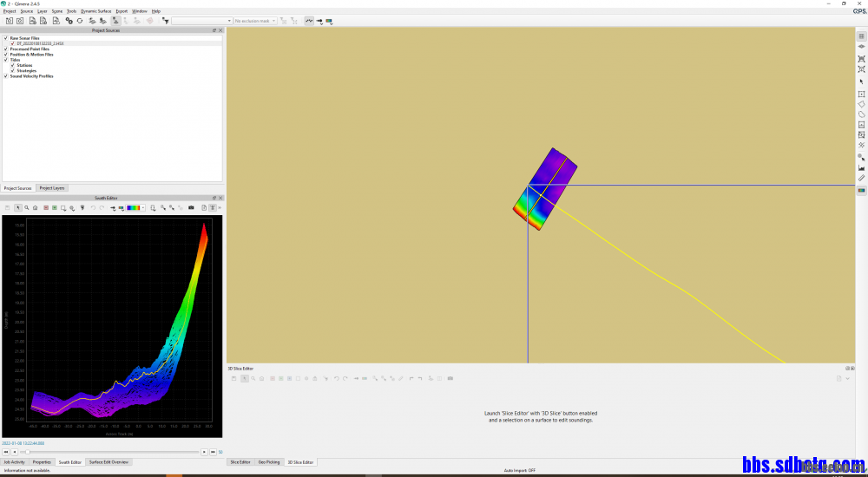Open the rainbow colormap dropdown in Swath Editor
This screenshot has height=477, width=868.
(135, 208)
